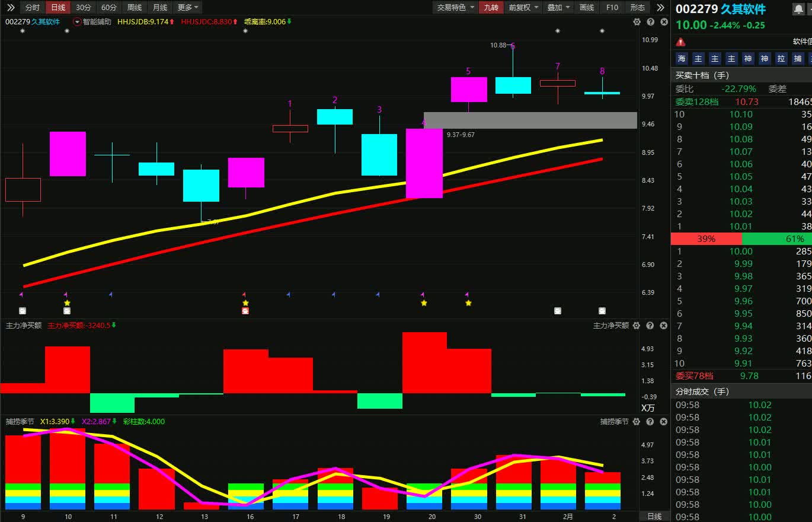This screenshot has width=812, height=522.
Task: Click the 39% red ratio bar
Action: click(x=706, y=238)
